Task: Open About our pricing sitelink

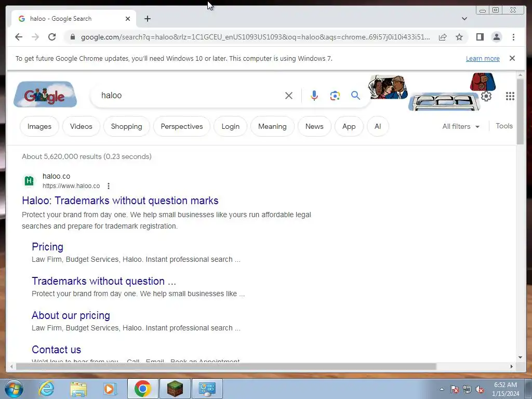Action: click(x=71, y=315)
